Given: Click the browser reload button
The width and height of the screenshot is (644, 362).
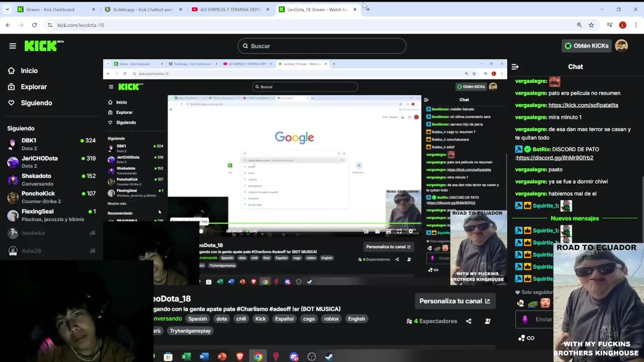Looking at the screenshot, I should coord(34,25).
